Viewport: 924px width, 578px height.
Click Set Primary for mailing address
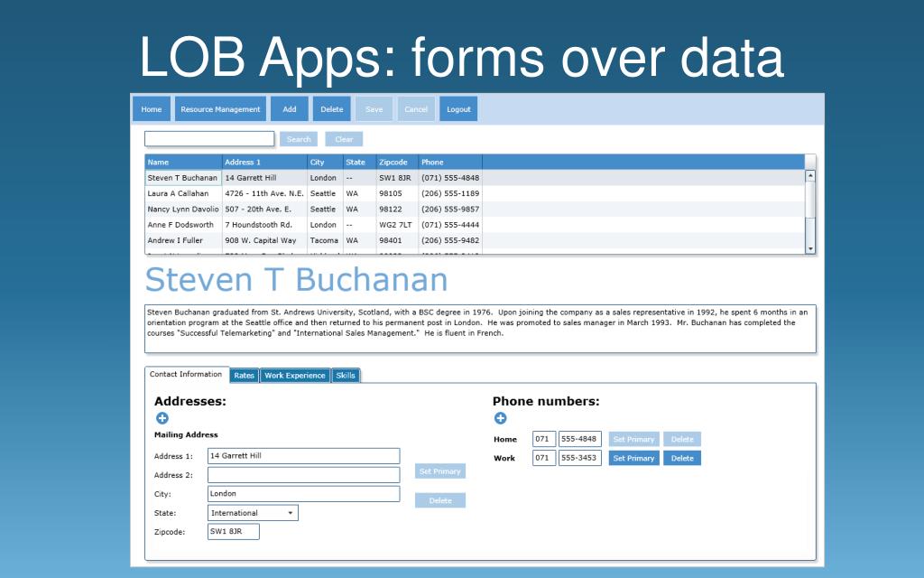point(440,471)
